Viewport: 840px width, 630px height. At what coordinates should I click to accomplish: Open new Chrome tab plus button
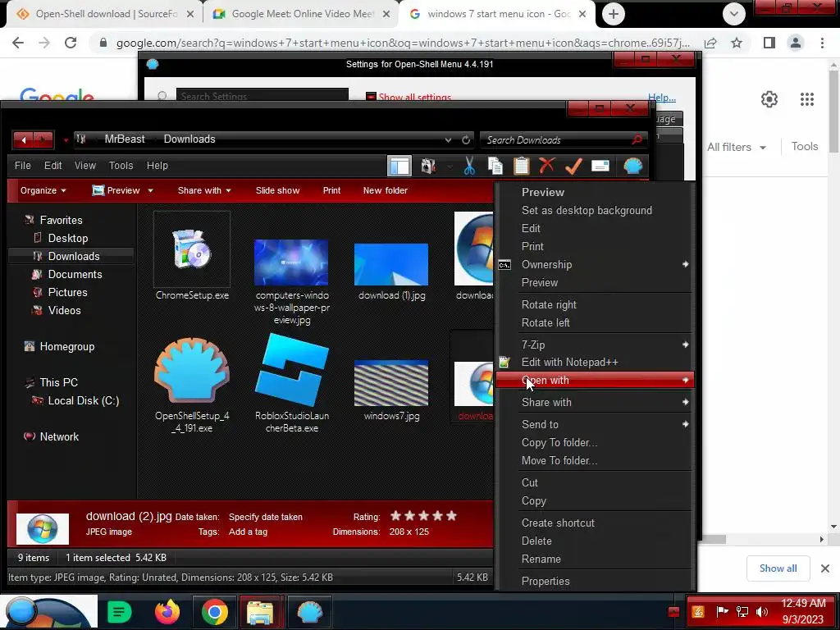(614, 14)
